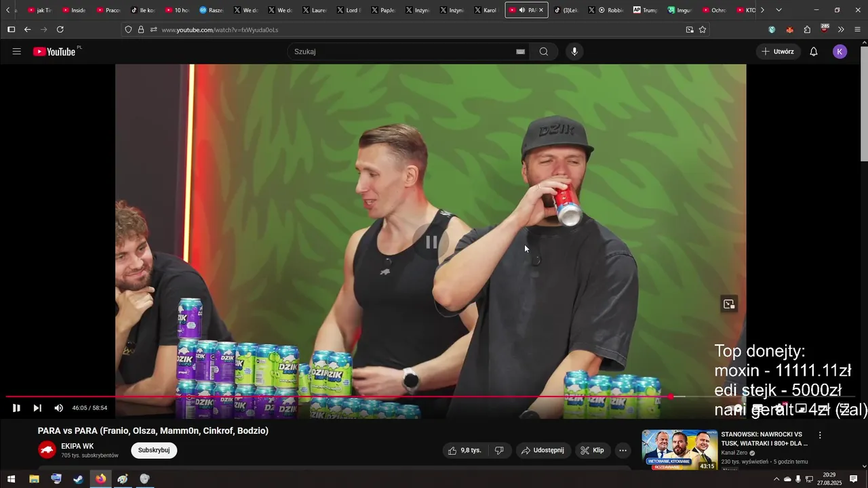The width and height of the screenshot is (868, 488).
Task: Open options menu for STANOWSKI recommendation
Action: (820, 435)
